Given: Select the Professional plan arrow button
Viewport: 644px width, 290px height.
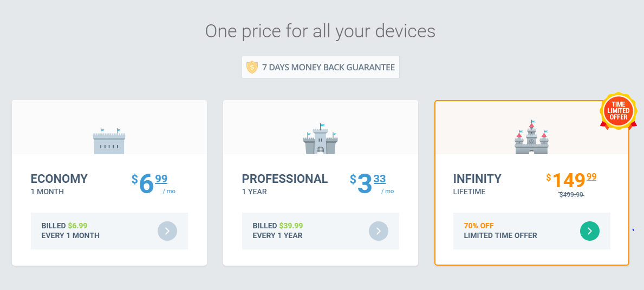Looking at the screenshot, I should 378,231.
